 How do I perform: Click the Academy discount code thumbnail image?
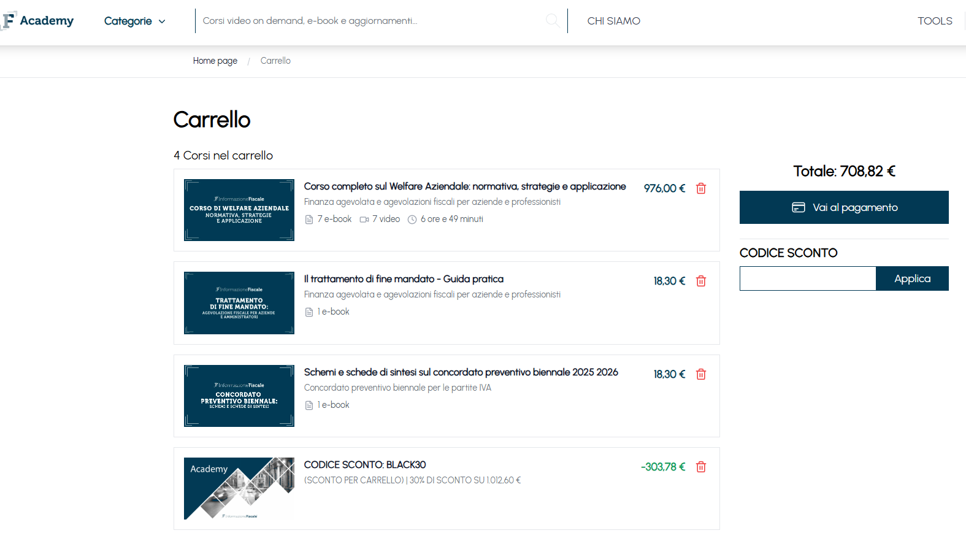pos(239,488)
